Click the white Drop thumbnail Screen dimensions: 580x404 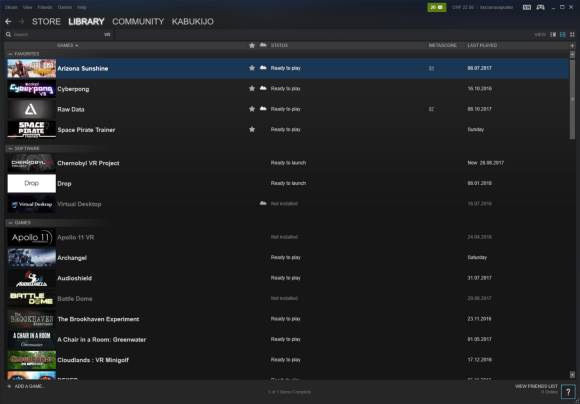(32, 184)
